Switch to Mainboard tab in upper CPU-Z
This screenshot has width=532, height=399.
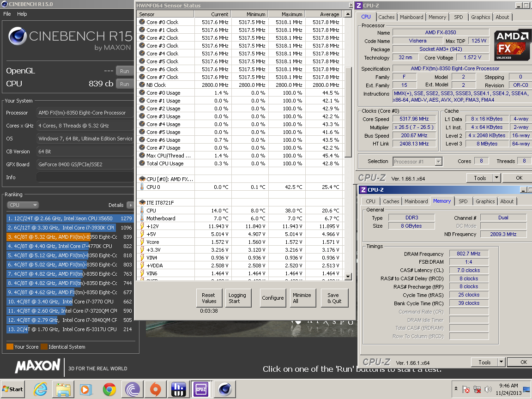[x=411, y=17]
